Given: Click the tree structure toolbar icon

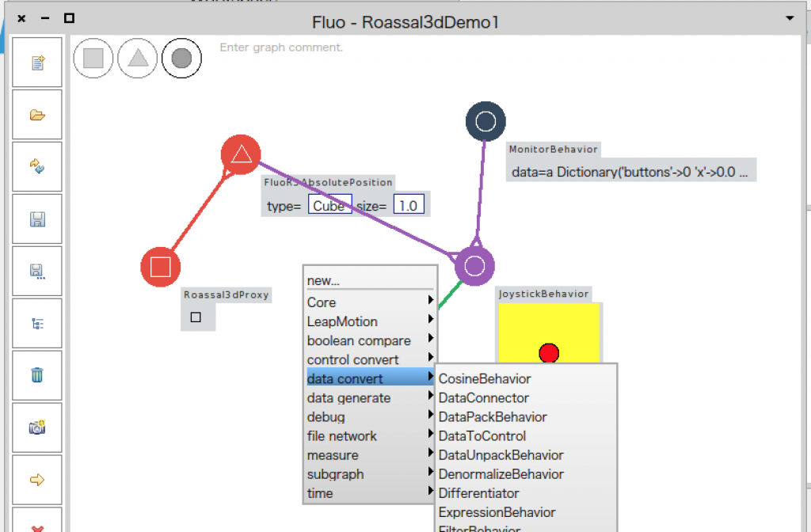Looking at the screenshot, I should click(x=37, y=324).
